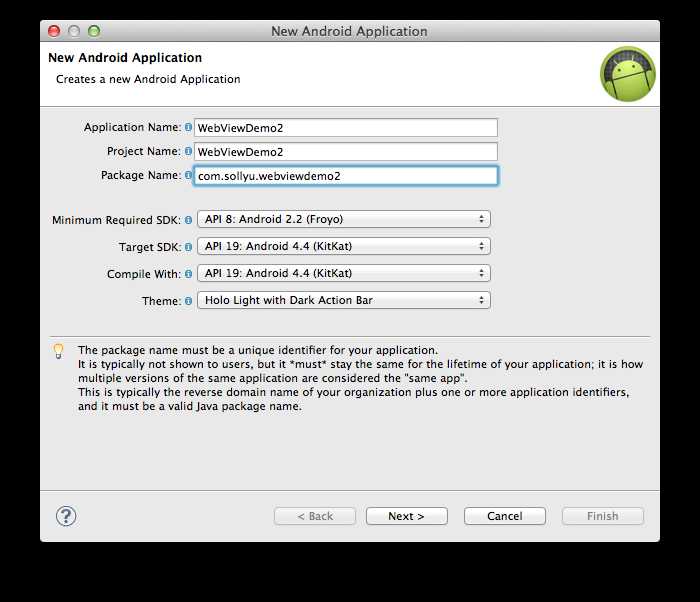This screenshot has height=602, width=700.
Task: Click the Cancel button
Action: (505, 516)
